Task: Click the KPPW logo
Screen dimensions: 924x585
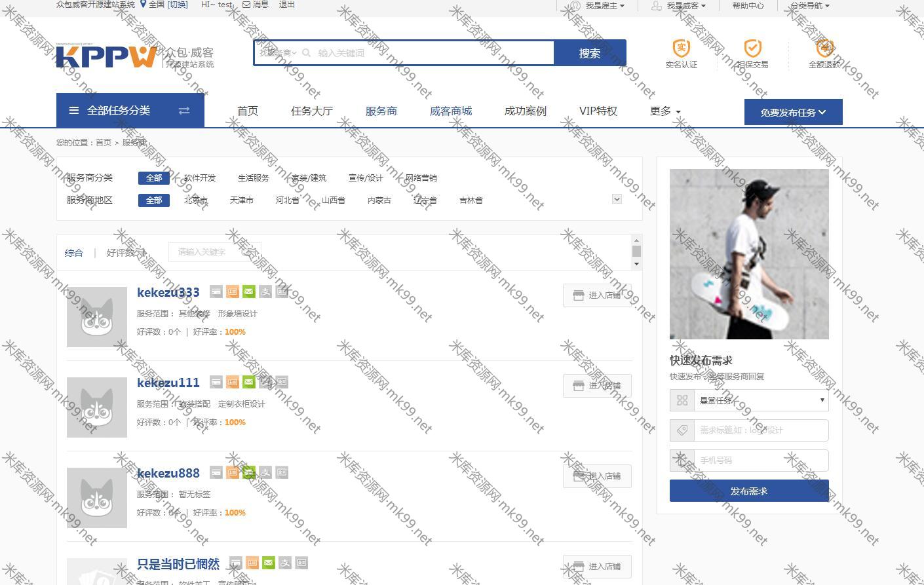Action: pos(107,56)
